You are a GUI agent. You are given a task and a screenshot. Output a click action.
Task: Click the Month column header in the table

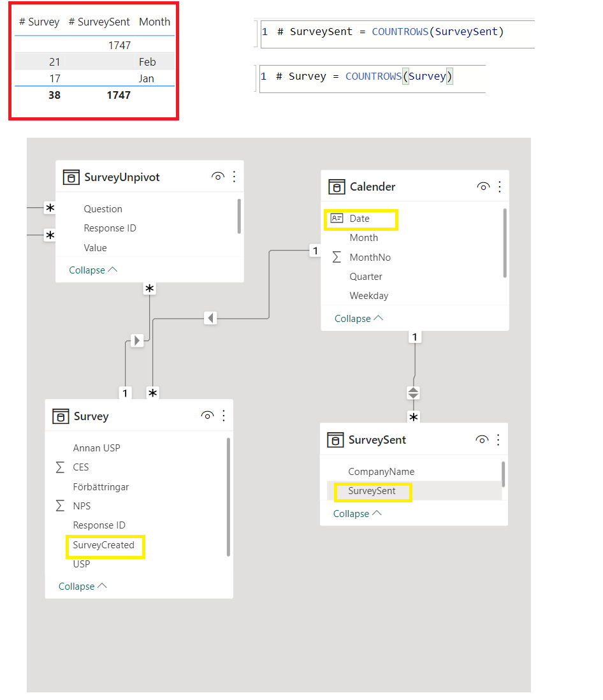(154, 22)
